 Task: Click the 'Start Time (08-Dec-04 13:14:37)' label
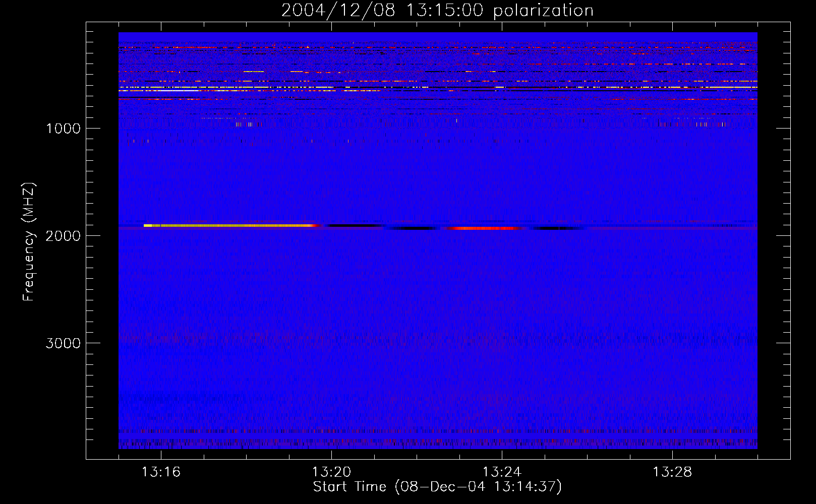[437, 487]
